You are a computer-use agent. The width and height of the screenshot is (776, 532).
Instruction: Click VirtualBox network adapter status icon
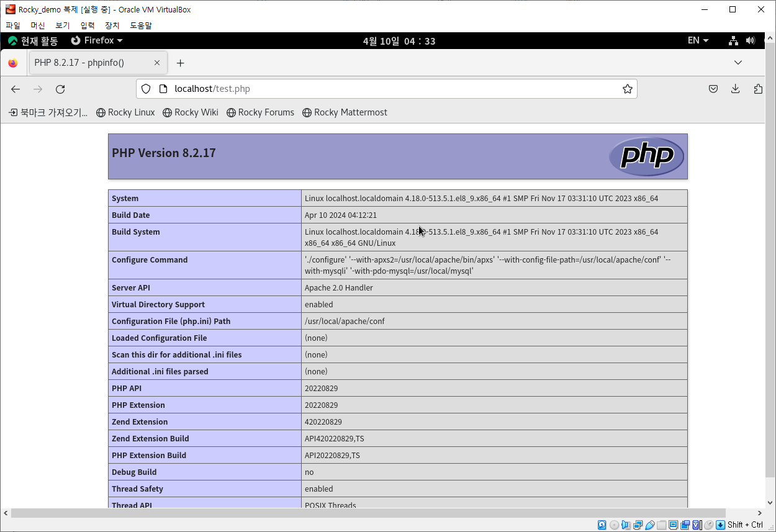(638, 525)
